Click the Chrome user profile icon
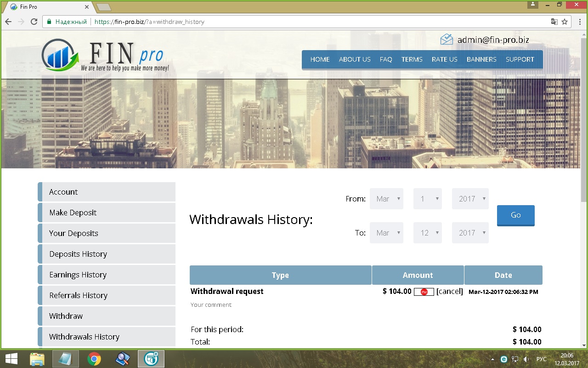The width and height of the screenshot is (588, 368). click(533, 4)
